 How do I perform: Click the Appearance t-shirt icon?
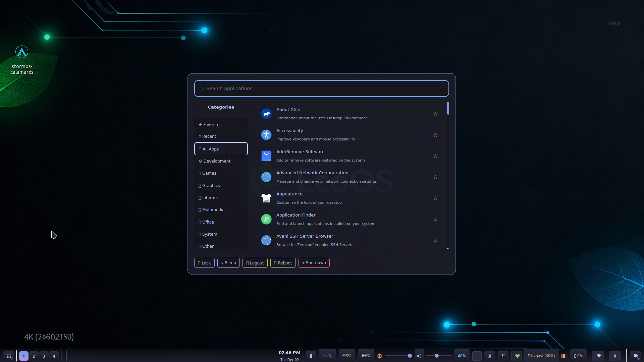(x=266, y=198)
